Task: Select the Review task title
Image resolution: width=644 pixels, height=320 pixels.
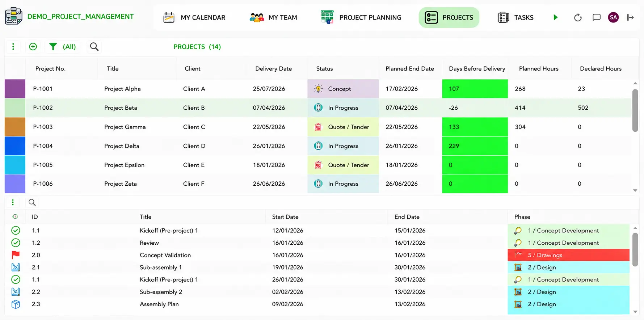Action: coord(149,243)
